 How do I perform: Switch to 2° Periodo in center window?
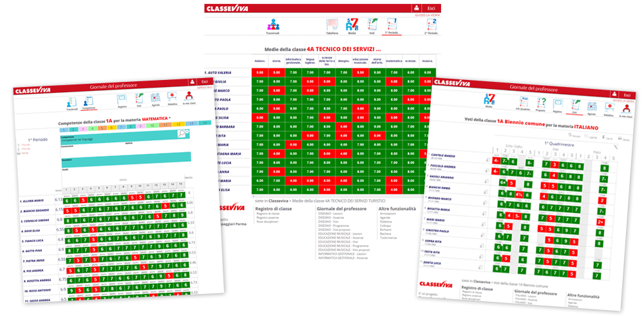[x=433, y=26]
